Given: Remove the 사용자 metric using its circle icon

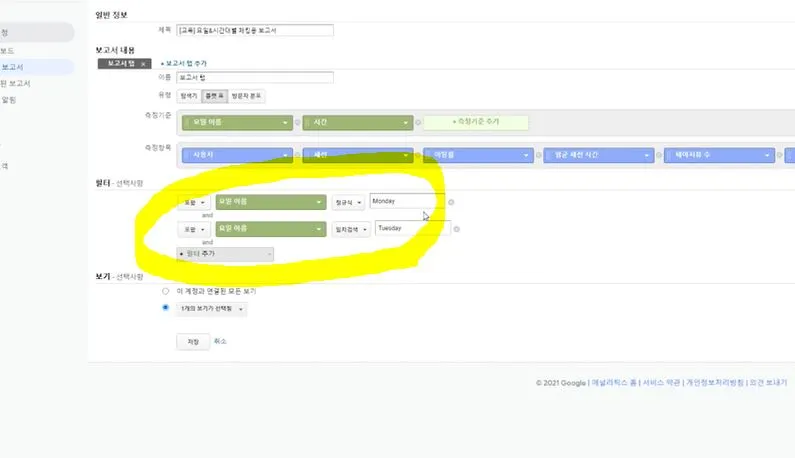Looking at the screenshot, I should 298,155.
